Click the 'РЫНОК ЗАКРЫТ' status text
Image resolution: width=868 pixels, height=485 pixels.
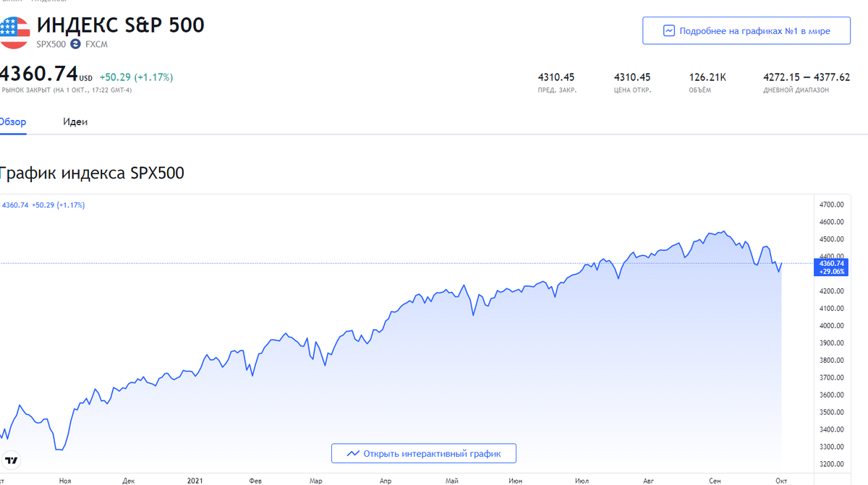click(67, 90)
